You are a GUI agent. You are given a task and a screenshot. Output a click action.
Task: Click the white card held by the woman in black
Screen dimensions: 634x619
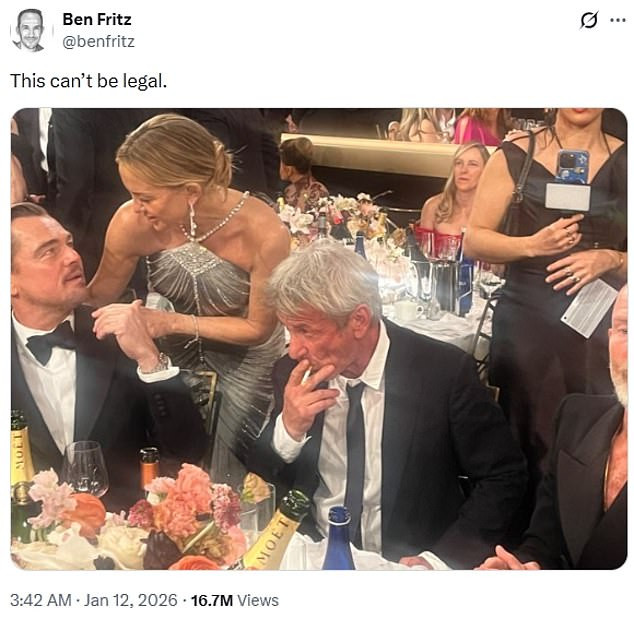tap(588, 308)
